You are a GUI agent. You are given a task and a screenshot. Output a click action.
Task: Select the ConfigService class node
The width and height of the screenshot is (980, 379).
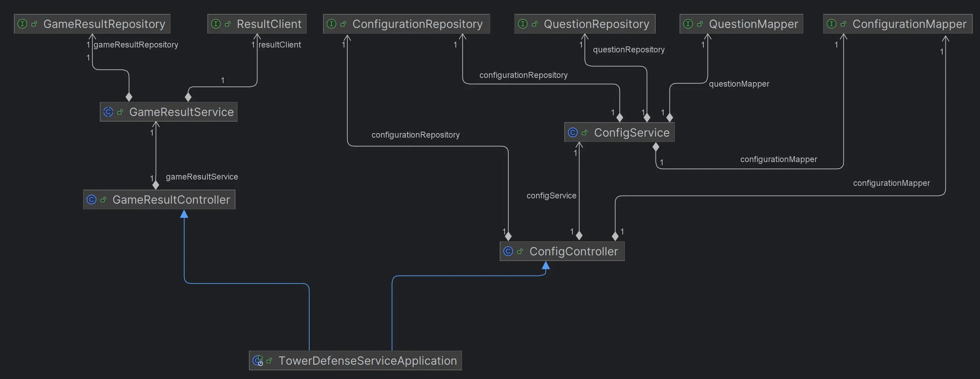[x=619, y=132]
